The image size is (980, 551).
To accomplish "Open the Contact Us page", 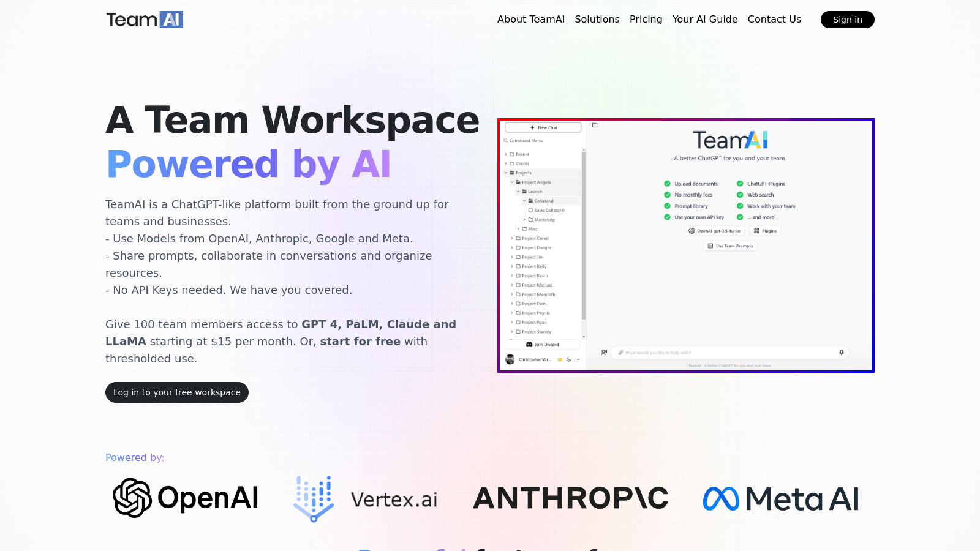I will pyautogui.click(x=774, y=20).
